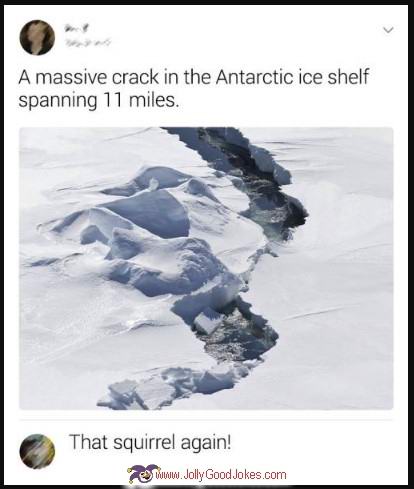Click the jester hat logo
Viewport: 414px width, 489px height.
coord(143,473)
